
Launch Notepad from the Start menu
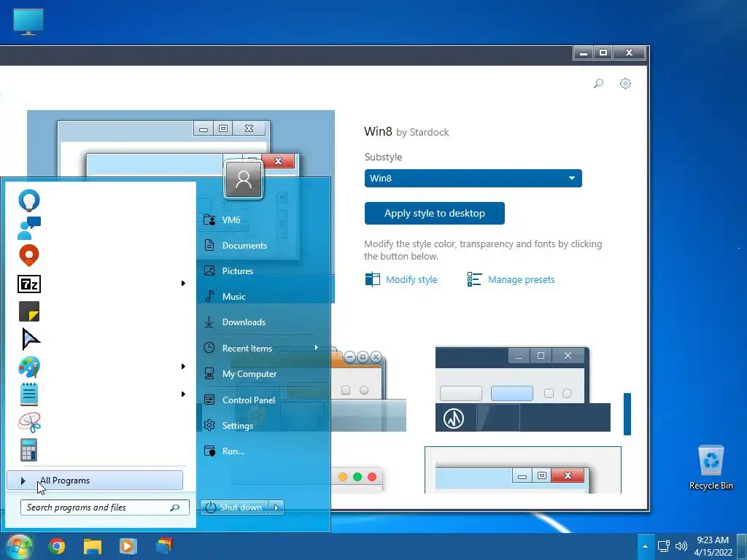(x=29, y=394)
